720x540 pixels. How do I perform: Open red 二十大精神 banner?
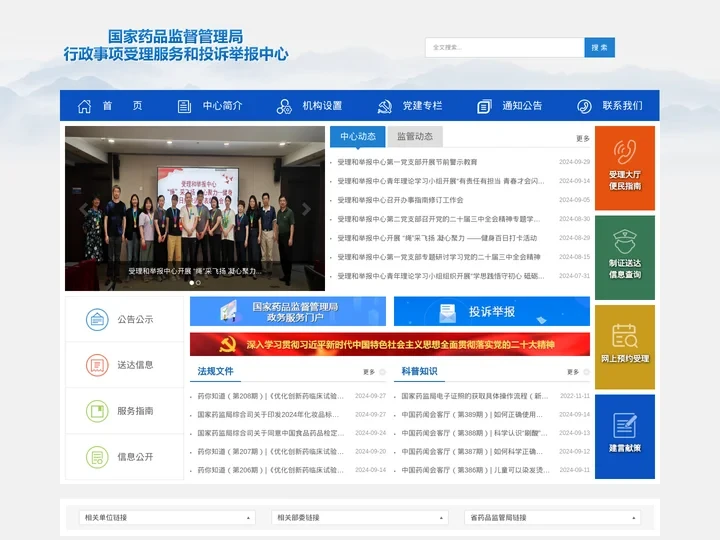tap(390, 344)
